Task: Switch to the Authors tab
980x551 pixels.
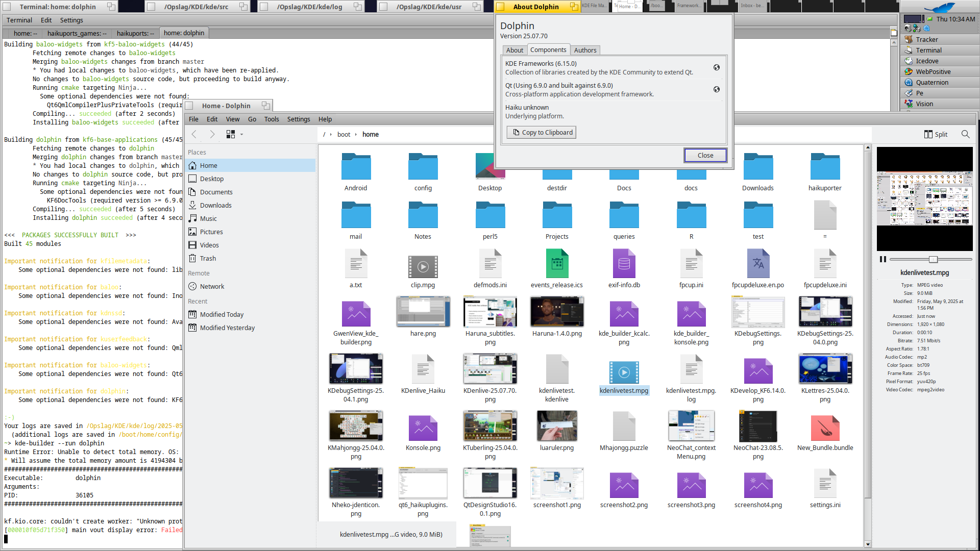Action: pyautogui.click(x=585, y=50)
